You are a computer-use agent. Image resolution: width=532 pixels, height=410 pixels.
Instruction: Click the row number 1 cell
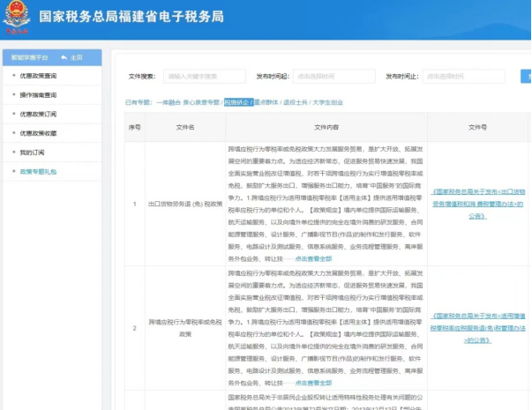point(135,204)
